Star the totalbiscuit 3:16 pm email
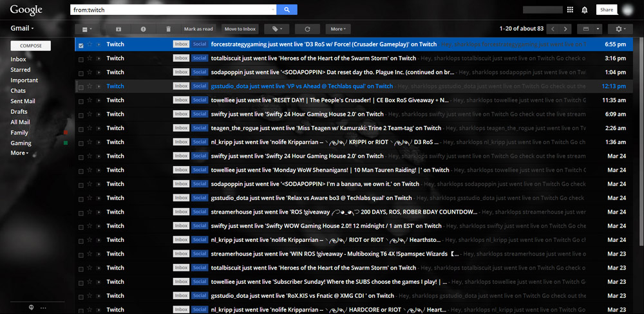Screen dimensions: 644x314 [90, 59]
